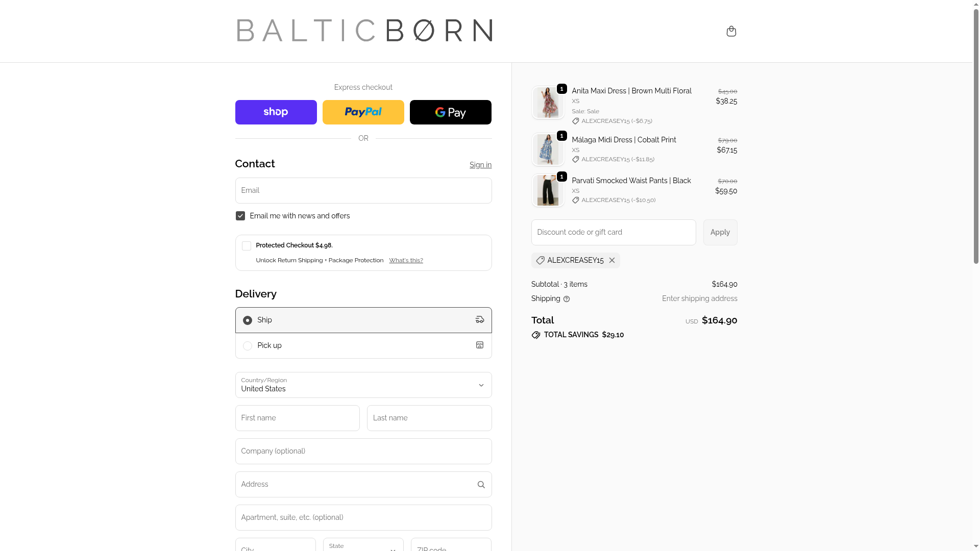
Task: Click the Discount code or gift card field
Action: 613,232
